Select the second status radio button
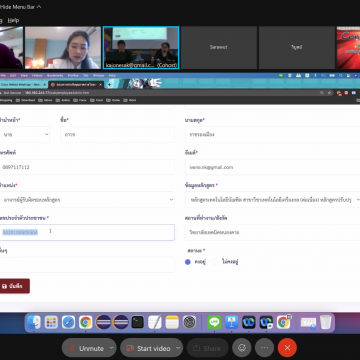The image size is (360, 360). click(x=215, y=262)
